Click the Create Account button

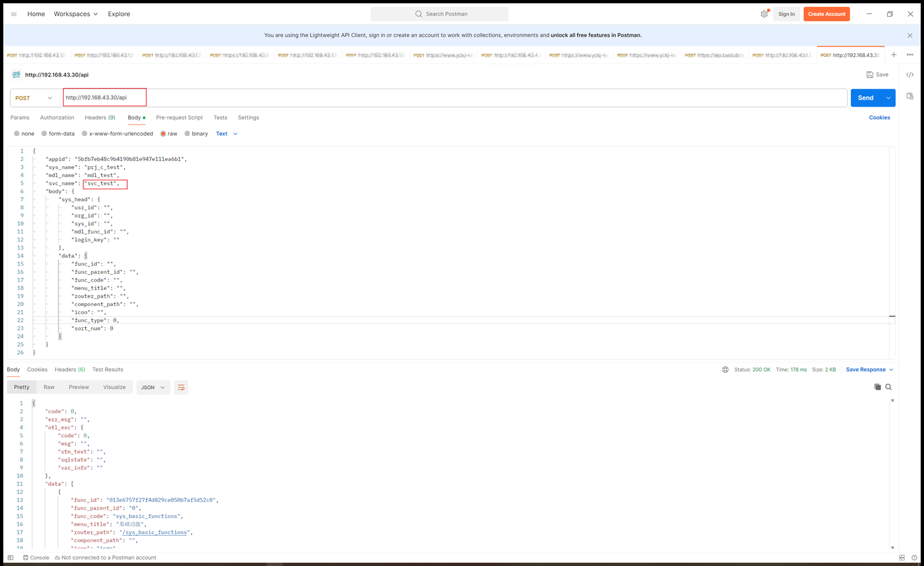point(826,14)
